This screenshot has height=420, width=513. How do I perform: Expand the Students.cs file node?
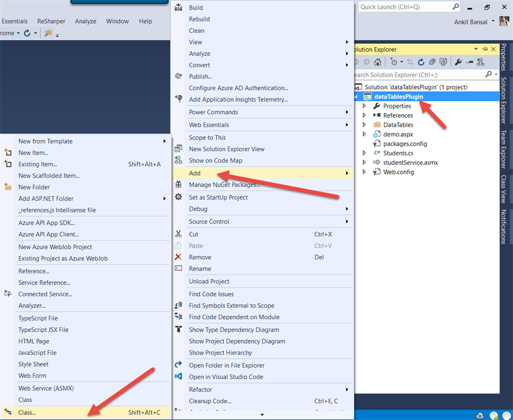click(x=364, y=153)
